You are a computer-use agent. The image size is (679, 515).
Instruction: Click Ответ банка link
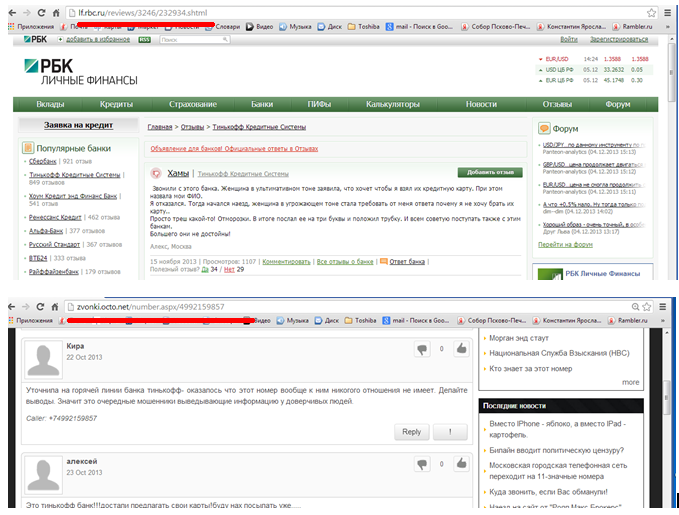point(407,262)
